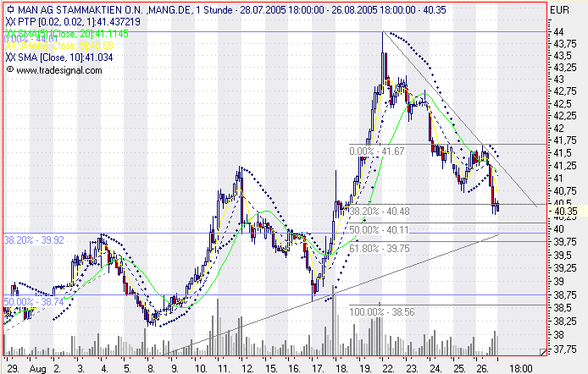Viewport: 588px width, 374px height.
Task: Click the icon beside green SMA(5) legend
Action: click(11, 34)
